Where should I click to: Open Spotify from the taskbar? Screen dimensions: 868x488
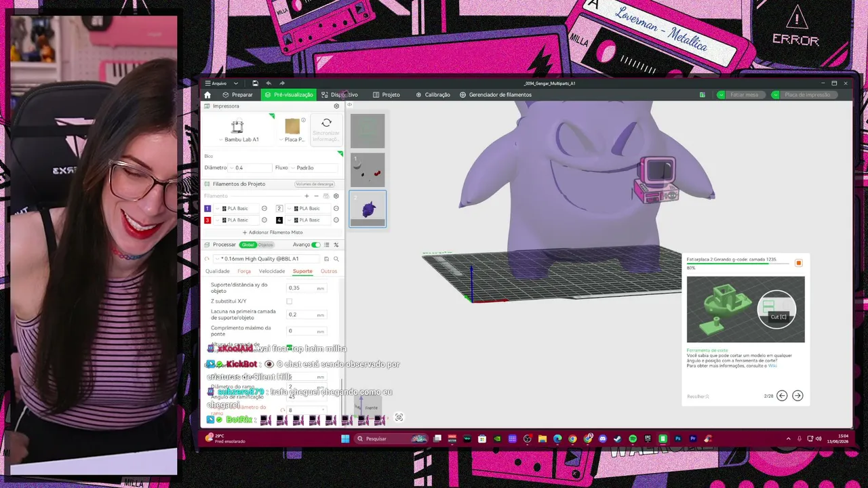[633, 439]
